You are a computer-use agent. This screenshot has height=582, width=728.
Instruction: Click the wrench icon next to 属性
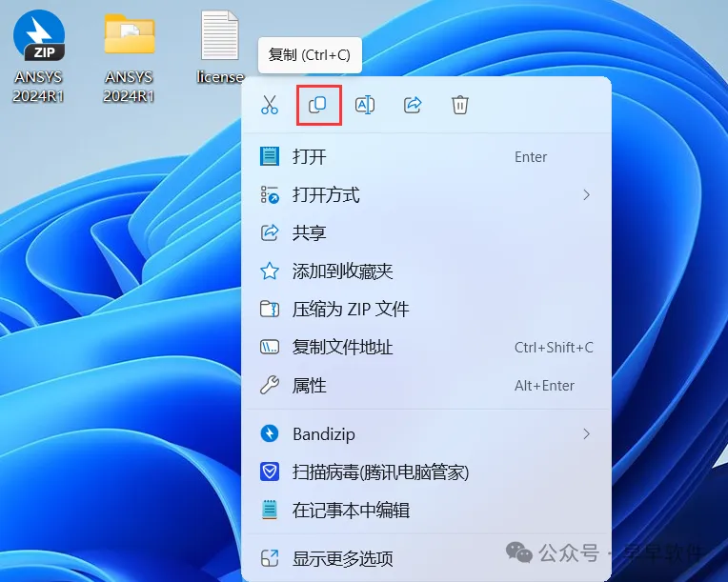[270, 385]
